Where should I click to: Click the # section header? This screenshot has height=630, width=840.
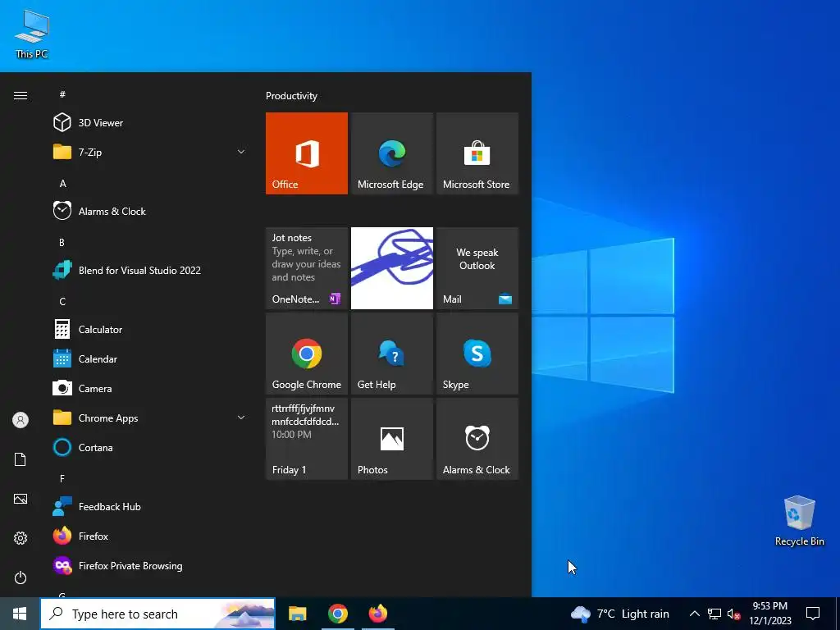click(x=62, y=94)
